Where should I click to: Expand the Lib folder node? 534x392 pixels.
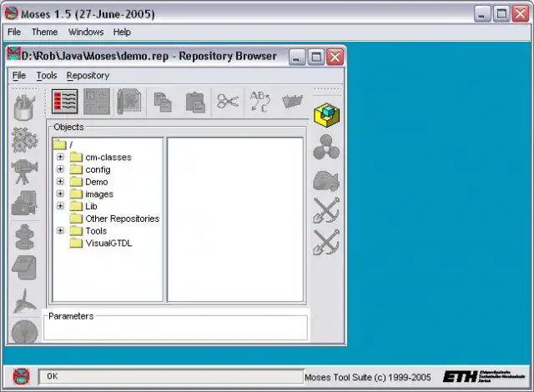point(60,206)
